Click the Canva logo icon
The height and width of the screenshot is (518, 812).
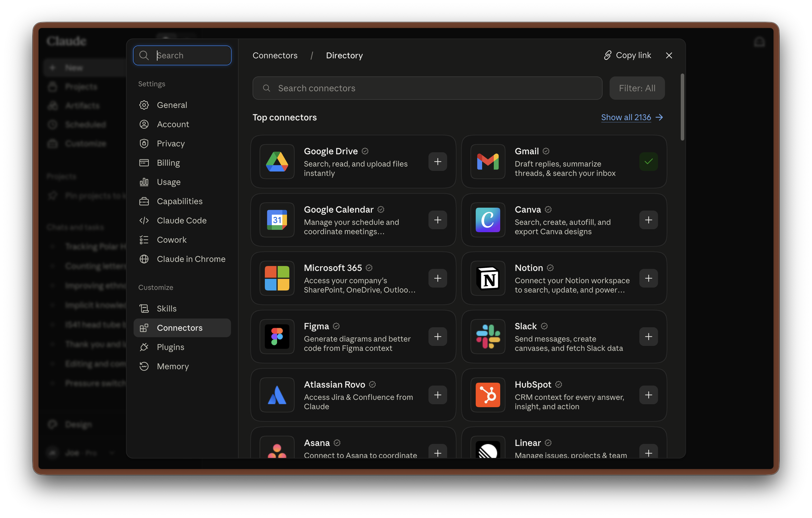(x=488, y=220)
